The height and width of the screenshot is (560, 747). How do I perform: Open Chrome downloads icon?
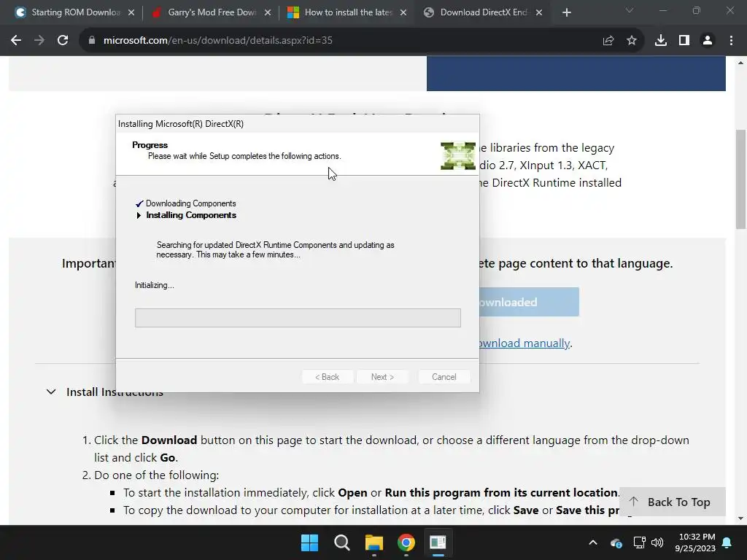click(661, 41)
